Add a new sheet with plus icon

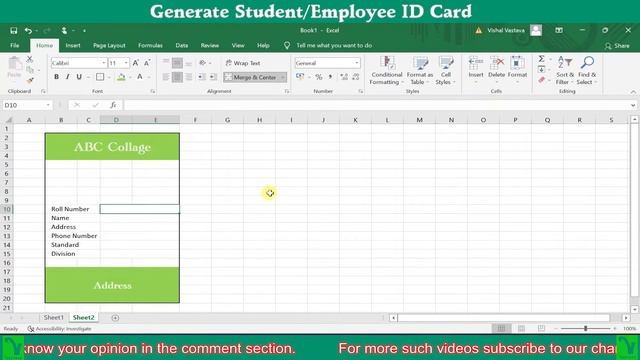pos(115,318)
